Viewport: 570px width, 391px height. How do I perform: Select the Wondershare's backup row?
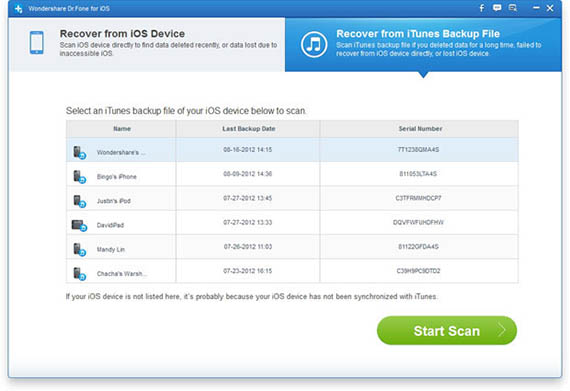coord(292,150)
